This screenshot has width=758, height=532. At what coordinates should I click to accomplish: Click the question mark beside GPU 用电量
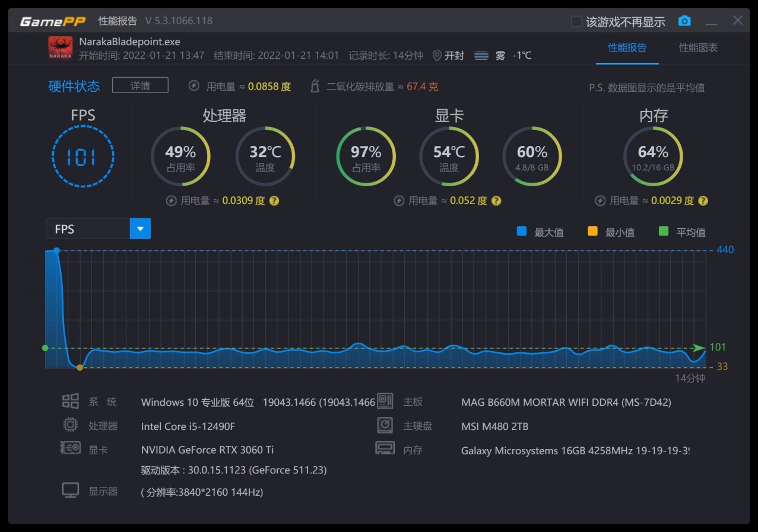[496, 200]
